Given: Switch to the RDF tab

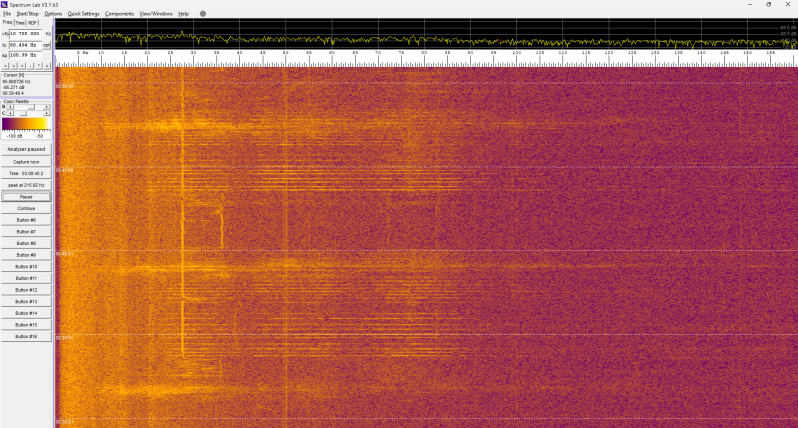Looking at the screenshot, I should pyautogui.click(x=33, y=23).
